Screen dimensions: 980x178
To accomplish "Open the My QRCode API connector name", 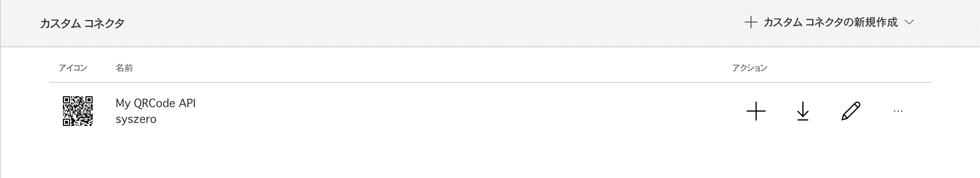I will (x=156, y=103).
